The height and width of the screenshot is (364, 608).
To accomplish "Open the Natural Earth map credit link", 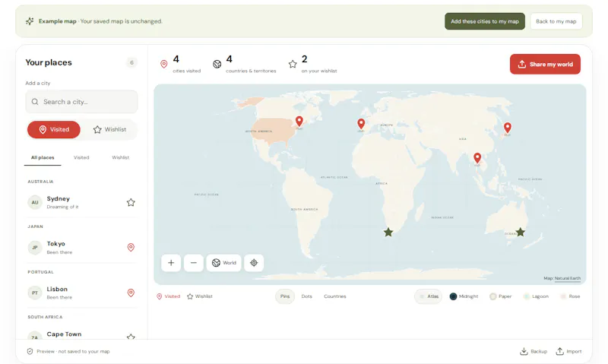I will click(x=567, y=278).
